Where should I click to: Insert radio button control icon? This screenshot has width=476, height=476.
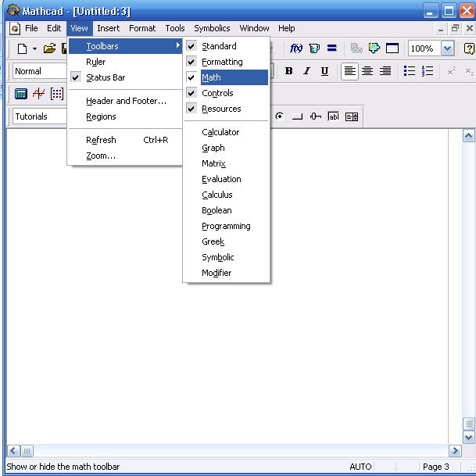[280, 116]
